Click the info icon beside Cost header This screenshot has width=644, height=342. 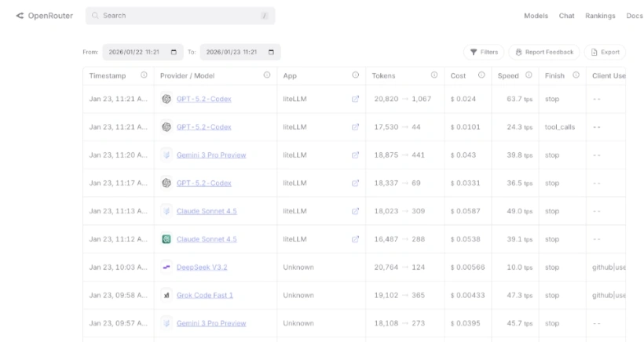[481, 76]
